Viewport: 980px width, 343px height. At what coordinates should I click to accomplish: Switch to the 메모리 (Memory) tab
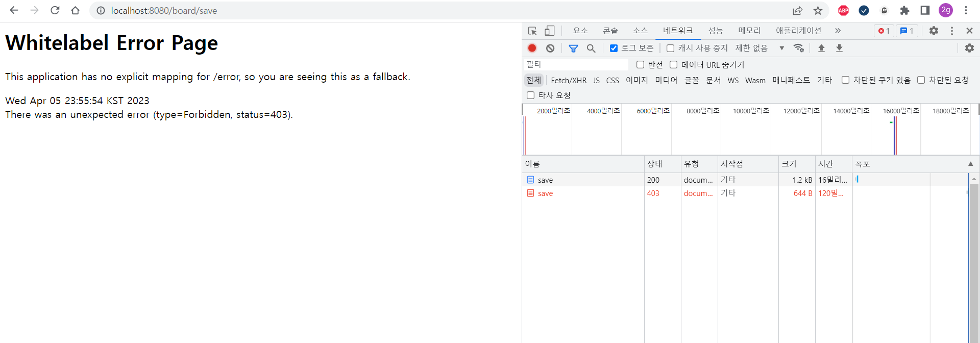[749, 31]
